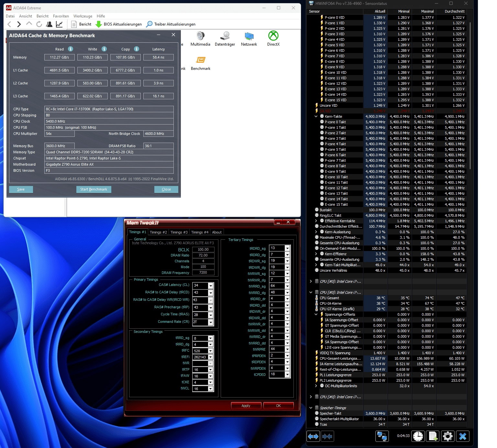
Task: Click HWiNFO save log file icon
Action: point(433,436)
